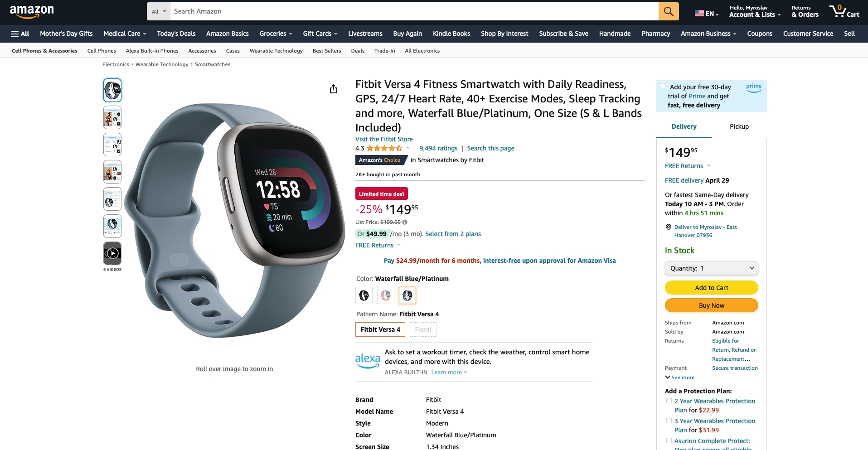Open the shopping cart icon
The image size is (868, 450).
[x=844, y=11]
